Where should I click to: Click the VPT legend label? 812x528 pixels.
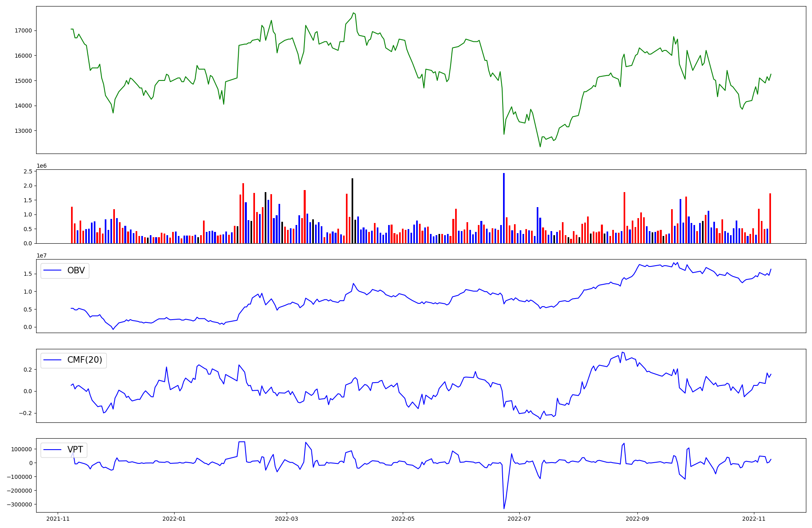coord(75,450)
